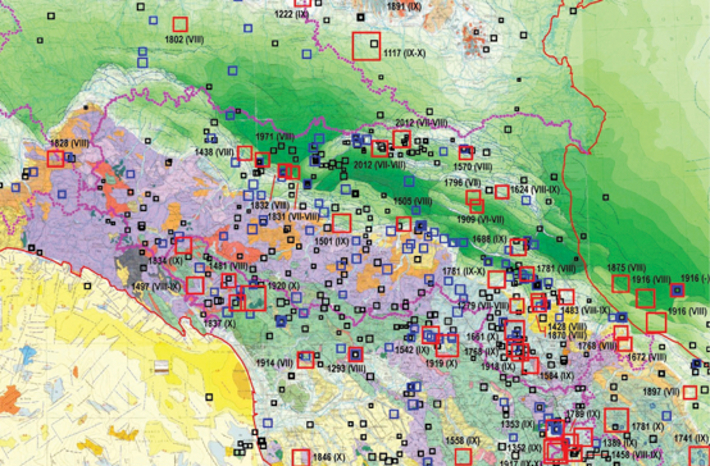This screenshot has height=466, width=710.
Task: Click the red square under the 1875 (VIII) label
Action: (x=620, y=283)
